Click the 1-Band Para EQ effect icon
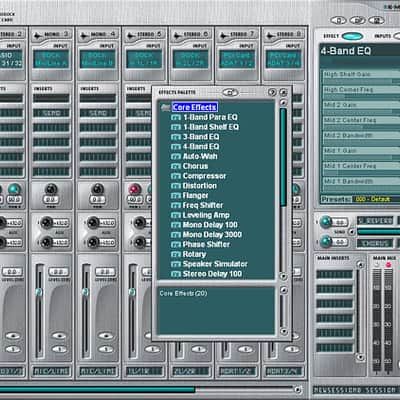This screenshot has width=400, height=400. (x=176, y=117)
